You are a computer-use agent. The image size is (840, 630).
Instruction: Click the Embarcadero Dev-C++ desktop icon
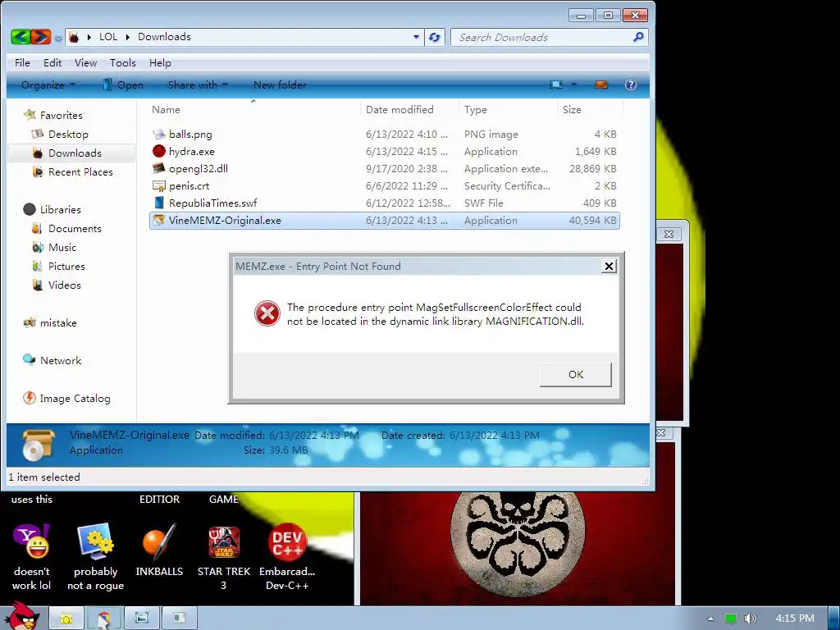click(287, 555)
